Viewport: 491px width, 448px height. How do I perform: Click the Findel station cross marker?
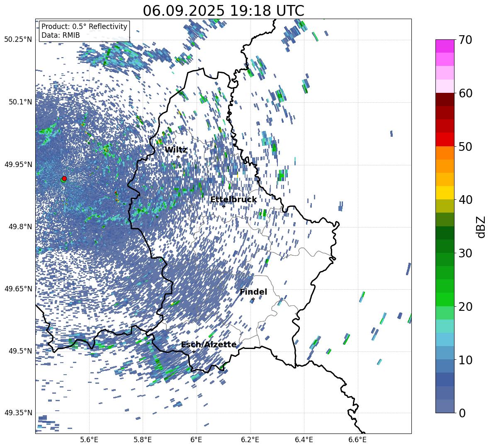point(253,299)
